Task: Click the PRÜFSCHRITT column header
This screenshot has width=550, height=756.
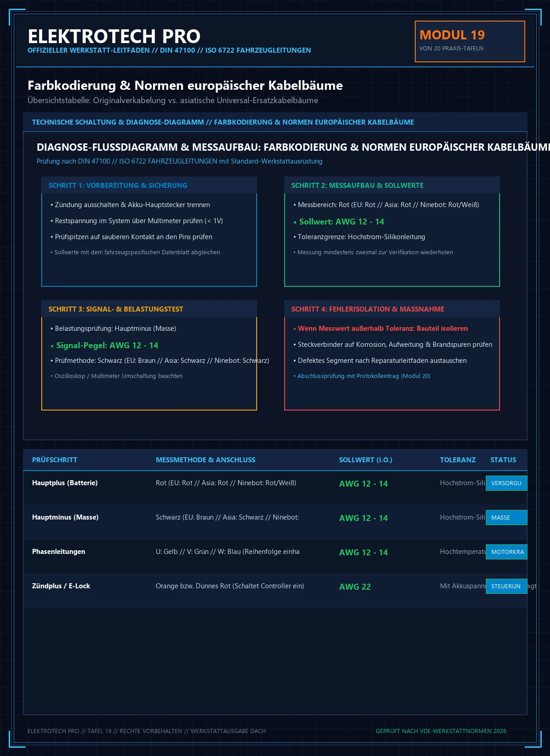Action: 55,460
